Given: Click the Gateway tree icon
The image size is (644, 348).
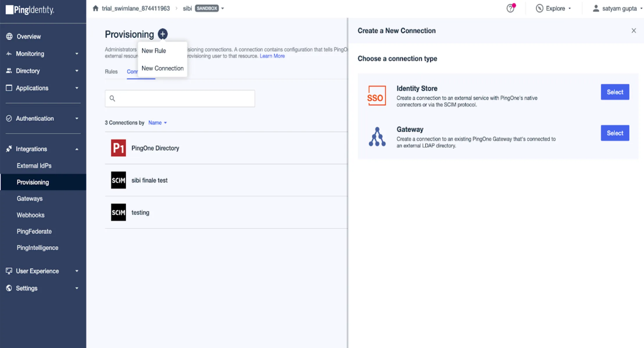Looking at the screenshot, I should (377, 137).
